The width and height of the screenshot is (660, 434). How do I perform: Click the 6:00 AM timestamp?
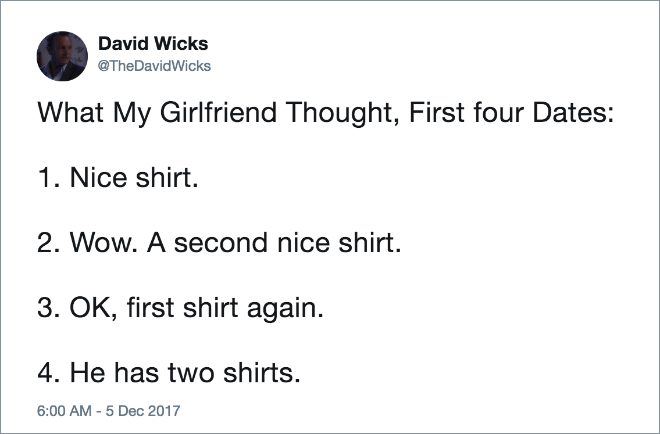point(64,410)
